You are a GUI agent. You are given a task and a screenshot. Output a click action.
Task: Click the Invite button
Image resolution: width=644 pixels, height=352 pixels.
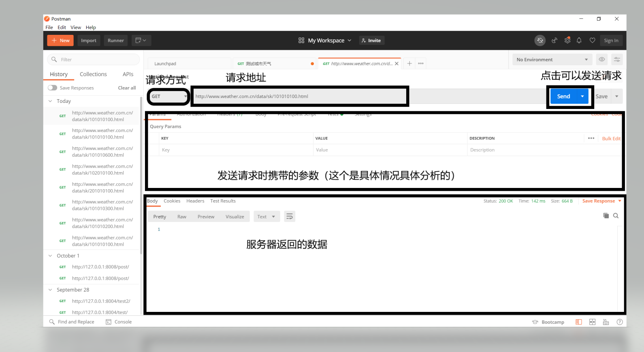tap(371, 41)
